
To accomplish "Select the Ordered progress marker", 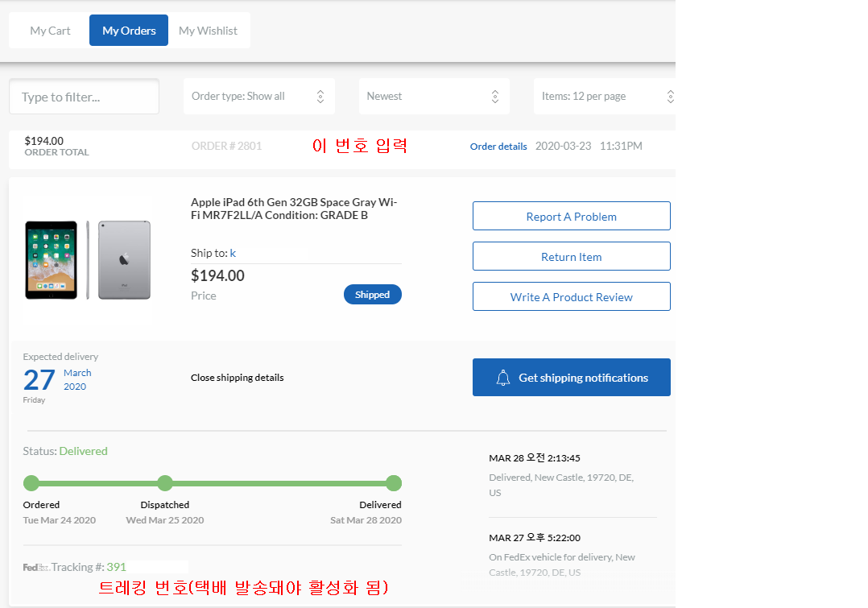I will 31,483.
